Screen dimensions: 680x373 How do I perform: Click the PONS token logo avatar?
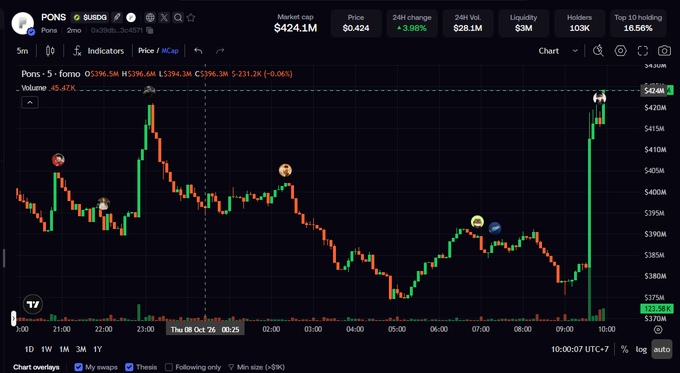pyautogui.click(x=23, y=23)
